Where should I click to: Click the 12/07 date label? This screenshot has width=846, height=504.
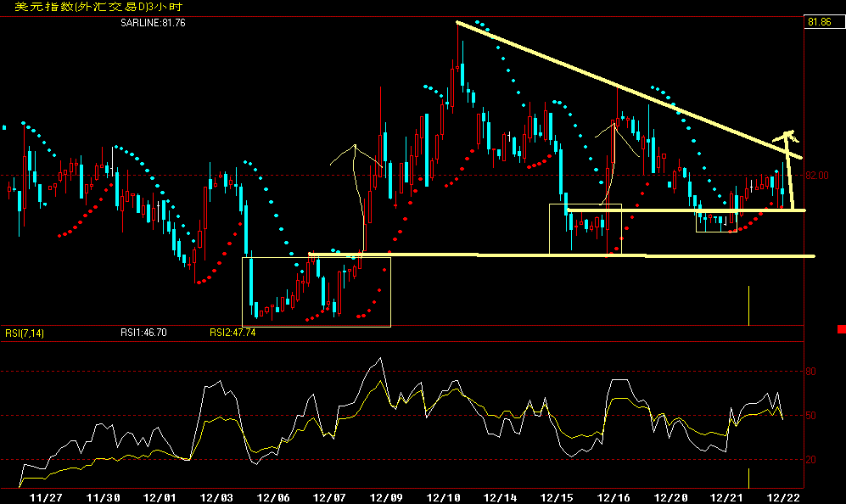(329, 497)
